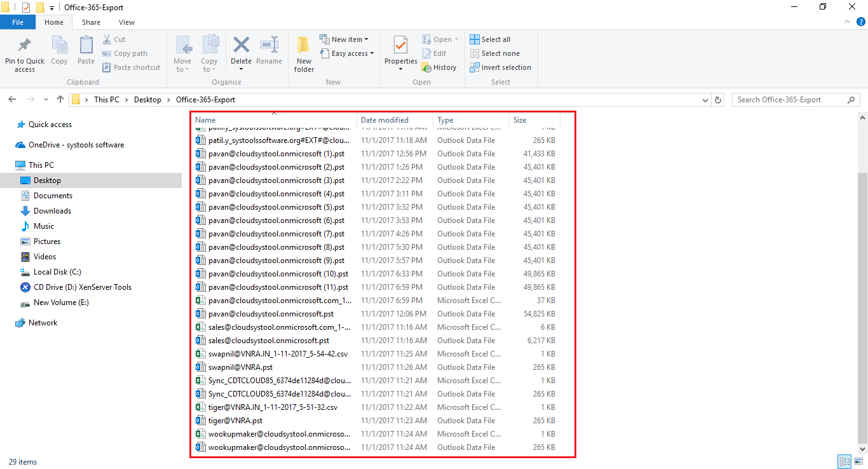Click Paste shortcut command
The width and height of the screenshot is (868, 469).
[131, 67]
